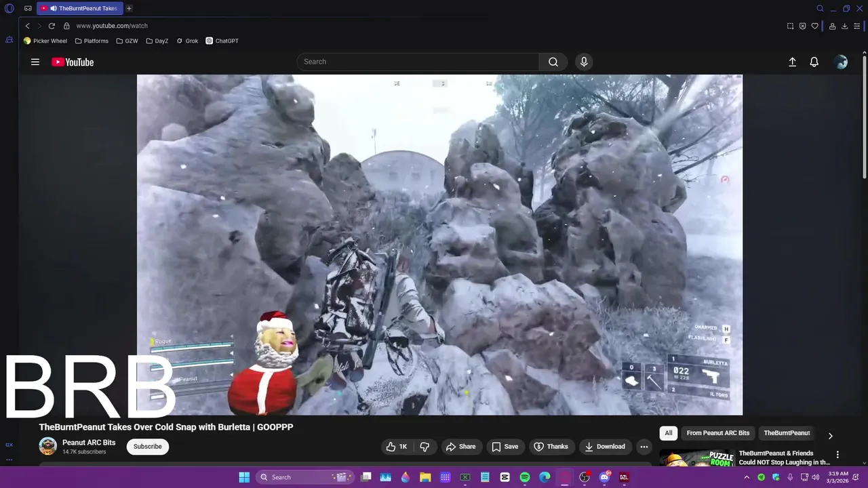The image size is (868, 488).
Task: Open the Opera main menu logo
Action: tap(9, 9)
